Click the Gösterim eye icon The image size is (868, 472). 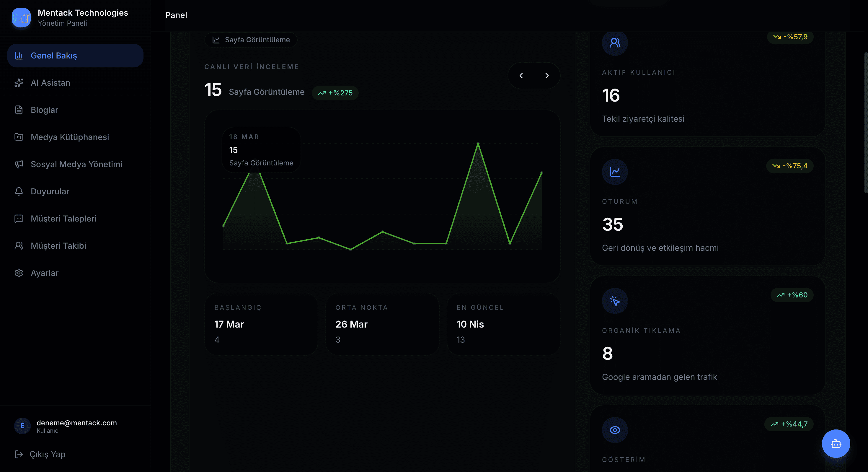615,430
